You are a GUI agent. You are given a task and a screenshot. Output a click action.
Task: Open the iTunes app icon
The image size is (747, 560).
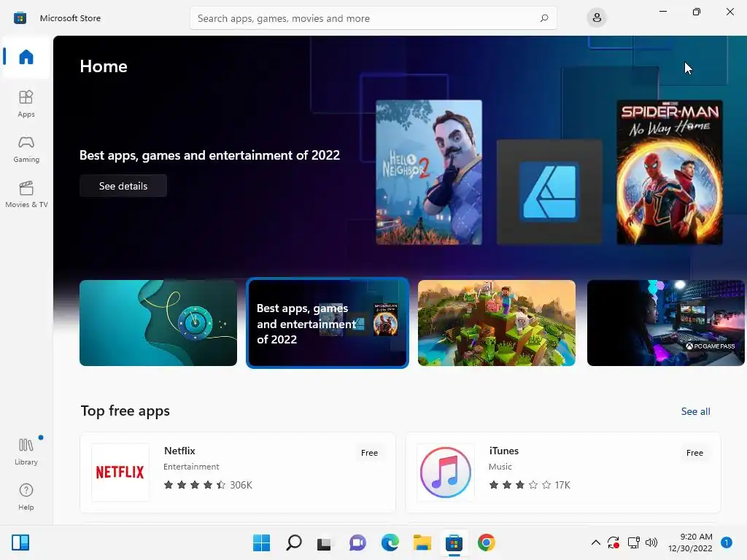pyautogui.click(x=446, y=472)
